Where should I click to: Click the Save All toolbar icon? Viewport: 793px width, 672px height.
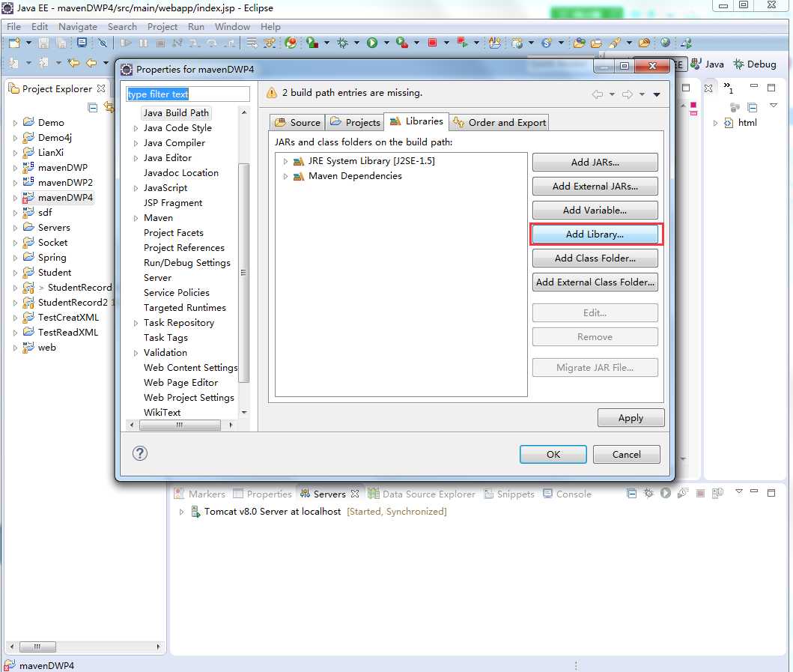pyautogui.click(x=61, y=43)
